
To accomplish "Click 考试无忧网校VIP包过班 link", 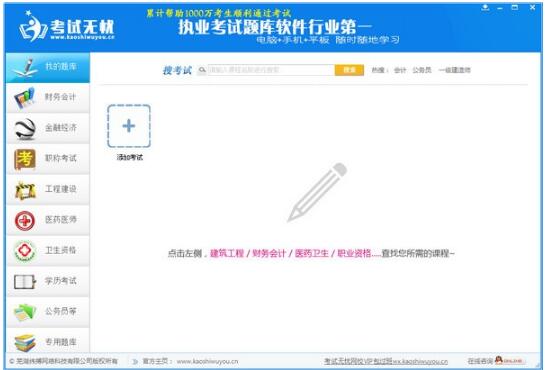I will click(386, 361).
